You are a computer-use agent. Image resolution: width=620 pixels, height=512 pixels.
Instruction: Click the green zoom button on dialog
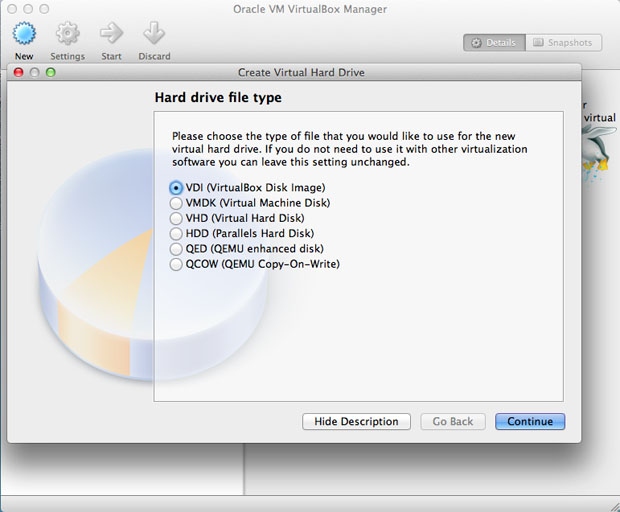click(x=51, y=72)
